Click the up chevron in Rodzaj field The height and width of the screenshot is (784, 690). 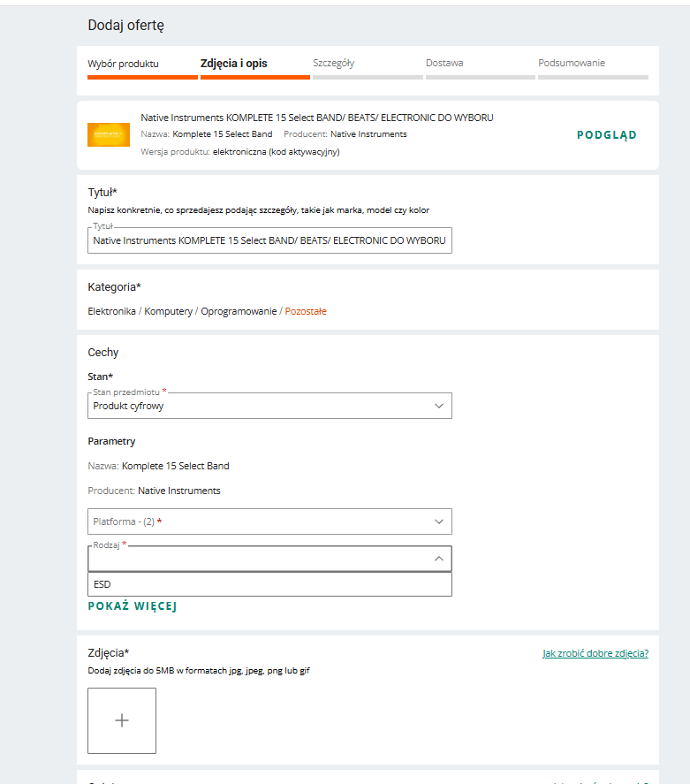pos(439,559)
